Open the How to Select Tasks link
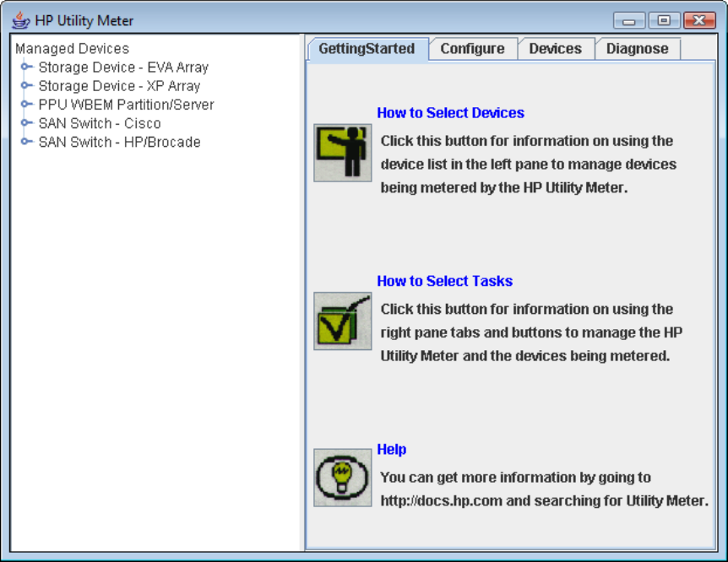The width and height of the screenshot is (728, 562). pyautogui.click(x=445, y=281)
